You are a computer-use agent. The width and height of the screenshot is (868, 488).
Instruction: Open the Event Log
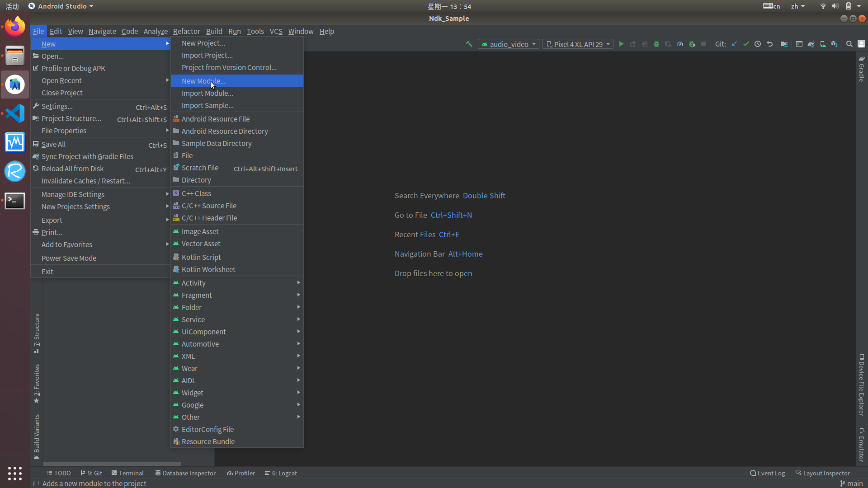click(x=767, y=473)
